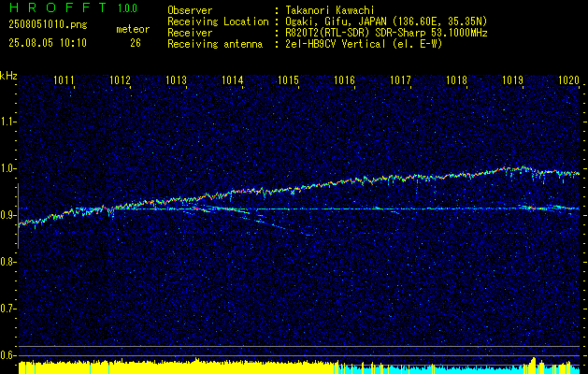Click the meteor label
Screen dimensions: 588x374
133,29
